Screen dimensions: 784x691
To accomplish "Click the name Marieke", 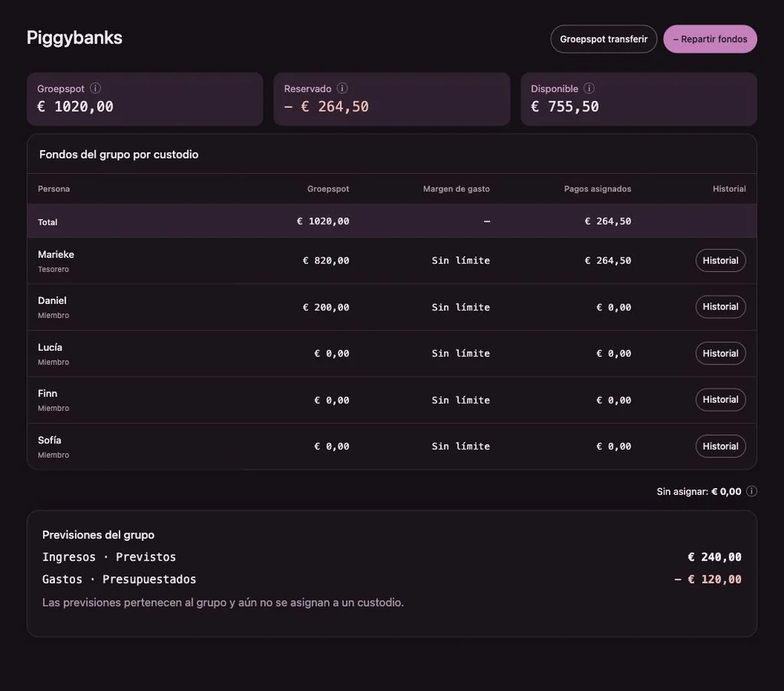I will point(56,254).
